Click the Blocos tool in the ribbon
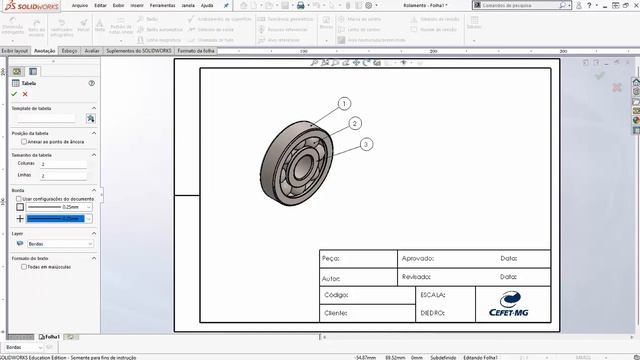The image size is (640, 360). pyautogui.click(x=326, y=22)
